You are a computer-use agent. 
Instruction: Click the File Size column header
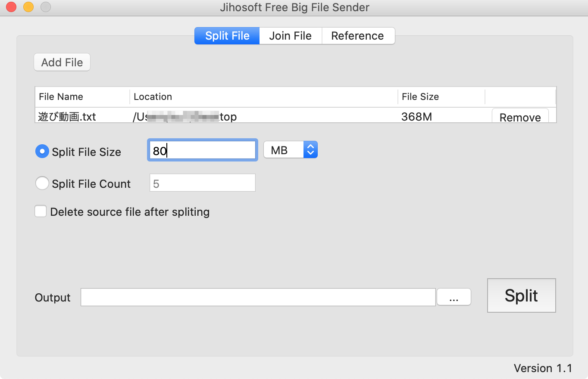pyautogui.click(x=441, y=97)
